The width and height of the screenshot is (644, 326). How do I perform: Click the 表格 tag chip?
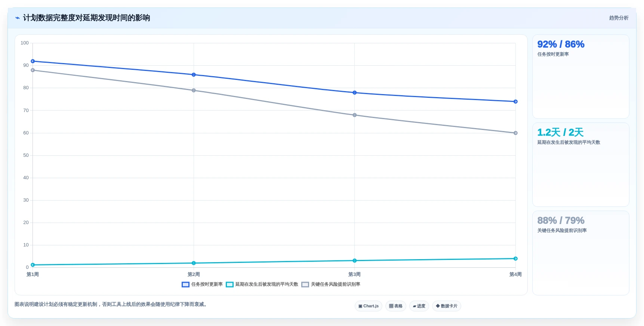396,306
